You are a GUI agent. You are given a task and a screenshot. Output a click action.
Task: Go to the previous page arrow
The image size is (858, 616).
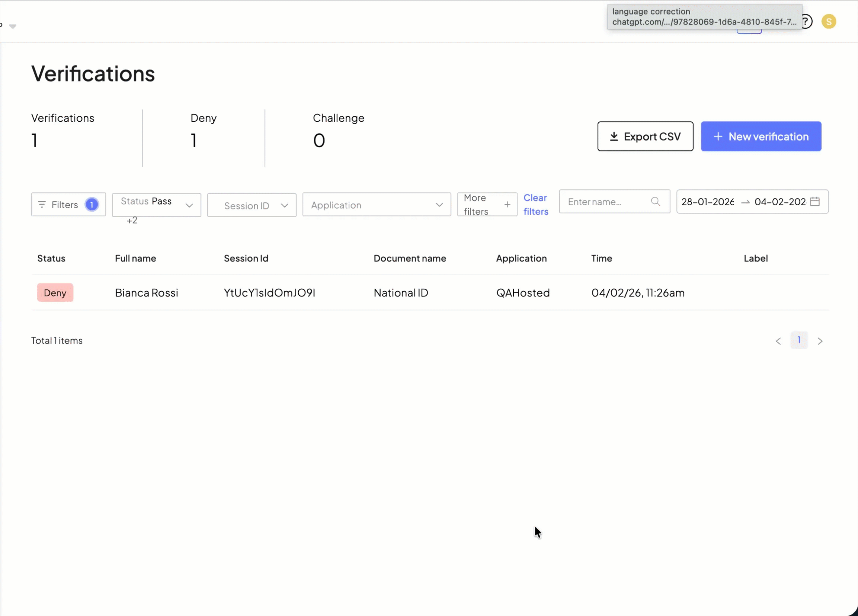click(778, 341)
